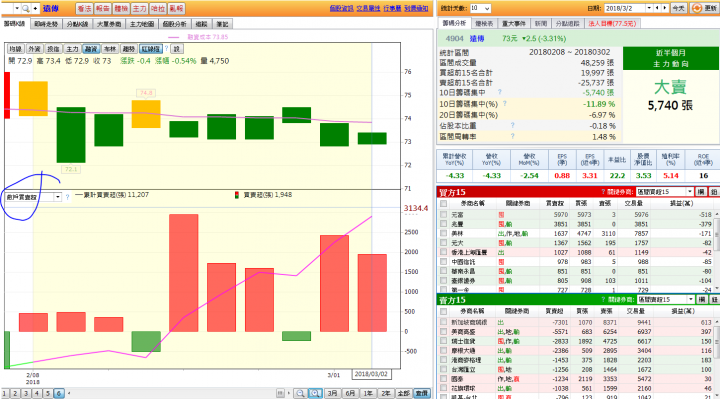
Task: Click the stock search magnifier icon
Action: click(26, 8)
